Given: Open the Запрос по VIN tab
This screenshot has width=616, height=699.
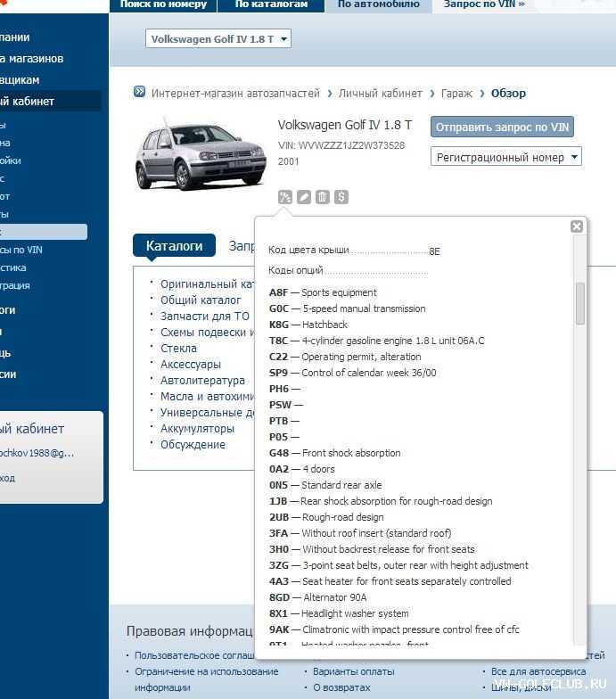Looking at the screenshot, I should point(484,4).
